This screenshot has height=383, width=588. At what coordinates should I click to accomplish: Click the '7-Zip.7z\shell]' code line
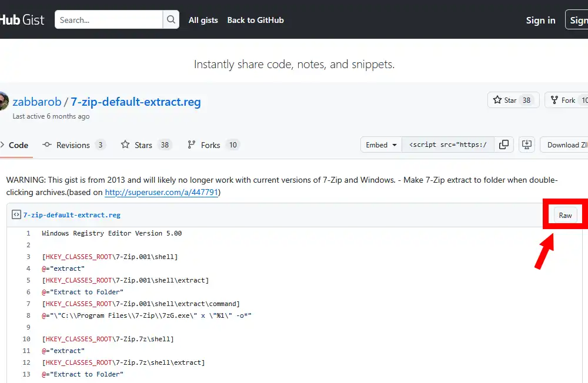[x=108, y=339]
